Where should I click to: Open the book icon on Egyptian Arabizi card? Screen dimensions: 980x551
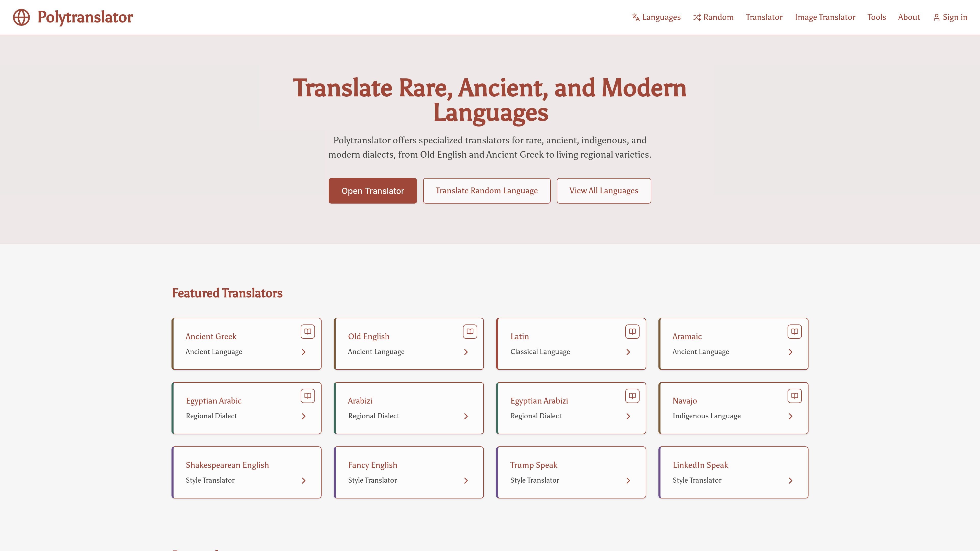[632, 396]
